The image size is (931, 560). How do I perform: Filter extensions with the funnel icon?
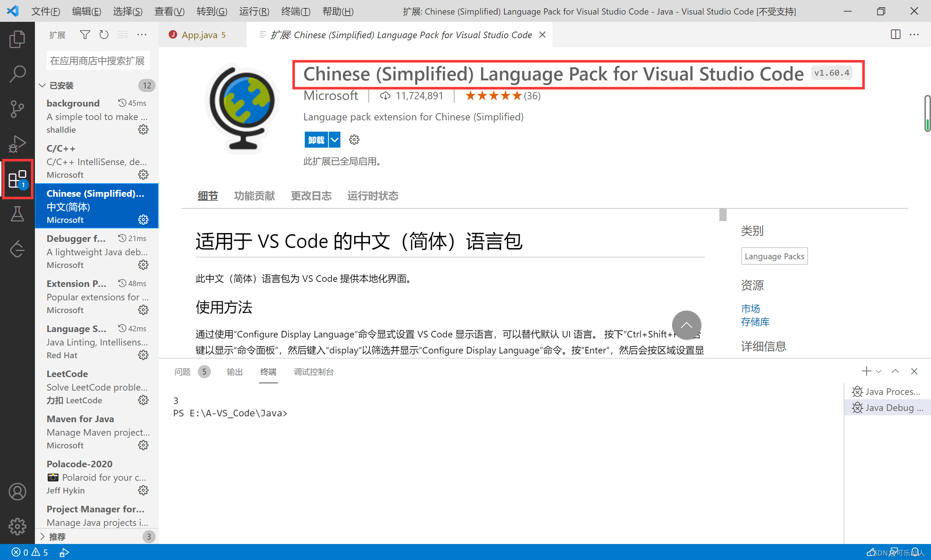[85, 35]
